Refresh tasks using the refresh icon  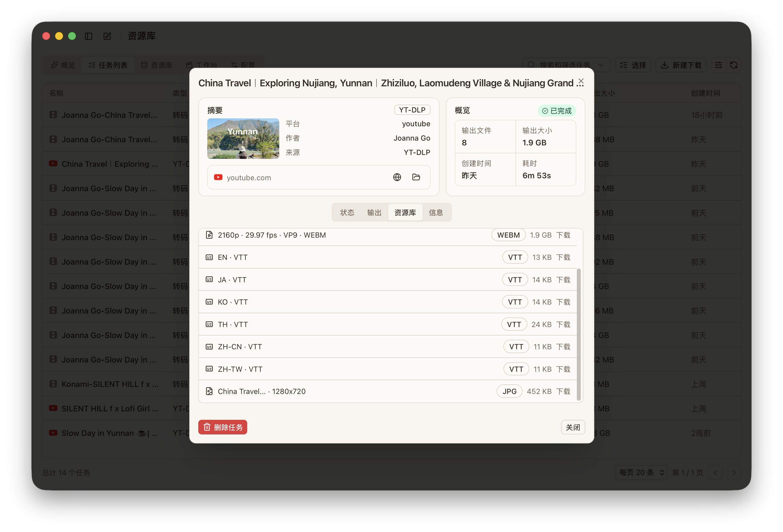pyautogui.click(x=734, y=65)
